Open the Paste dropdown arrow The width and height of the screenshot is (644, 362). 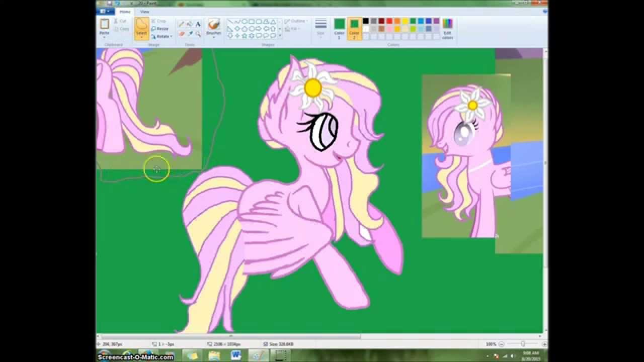coord(104,36)
